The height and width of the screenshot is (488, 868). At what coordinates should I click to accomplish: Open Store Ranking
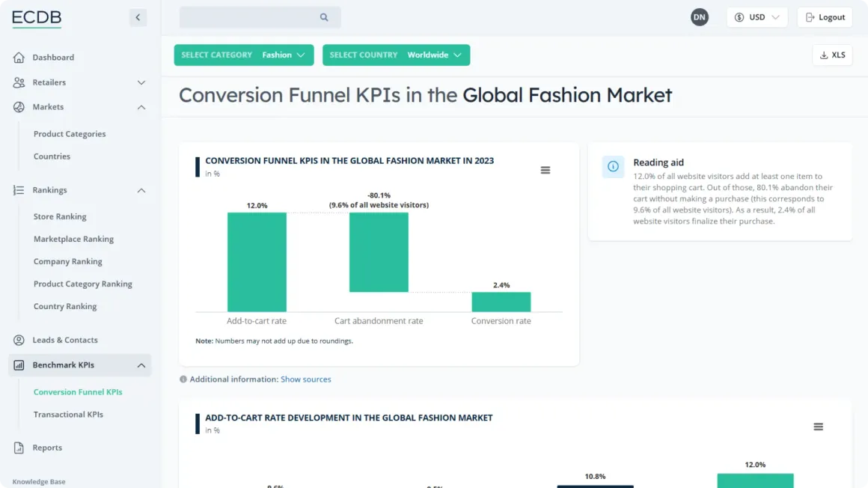click(60, 216)
